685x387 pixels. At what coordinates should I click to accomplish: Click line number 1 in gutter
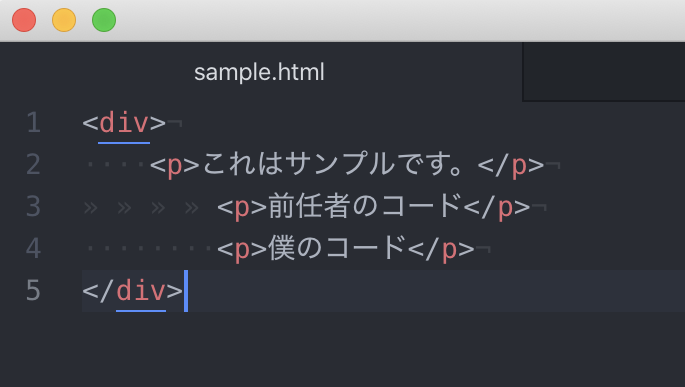point(34,122)
